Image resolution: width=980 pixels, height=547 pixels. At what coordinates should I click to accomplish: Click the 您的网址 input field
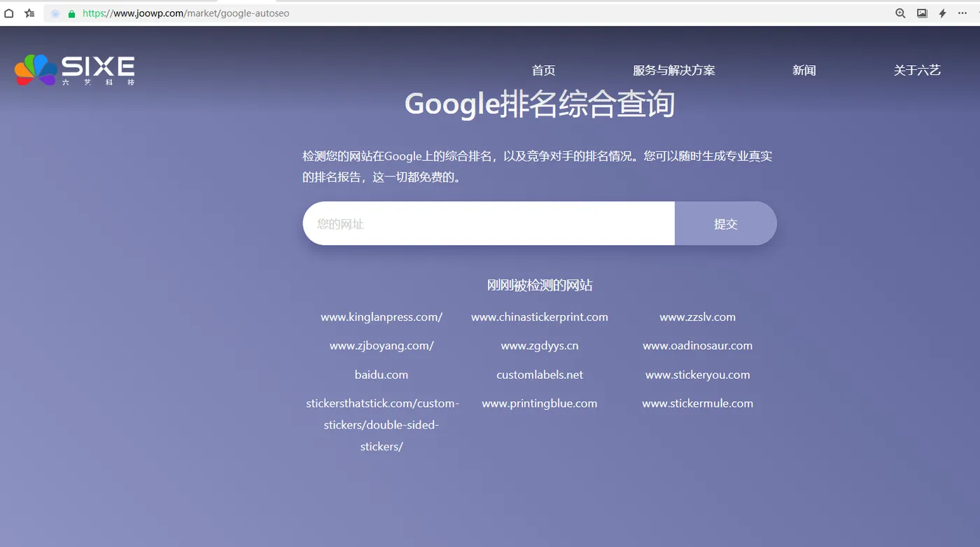pos(489,223)
